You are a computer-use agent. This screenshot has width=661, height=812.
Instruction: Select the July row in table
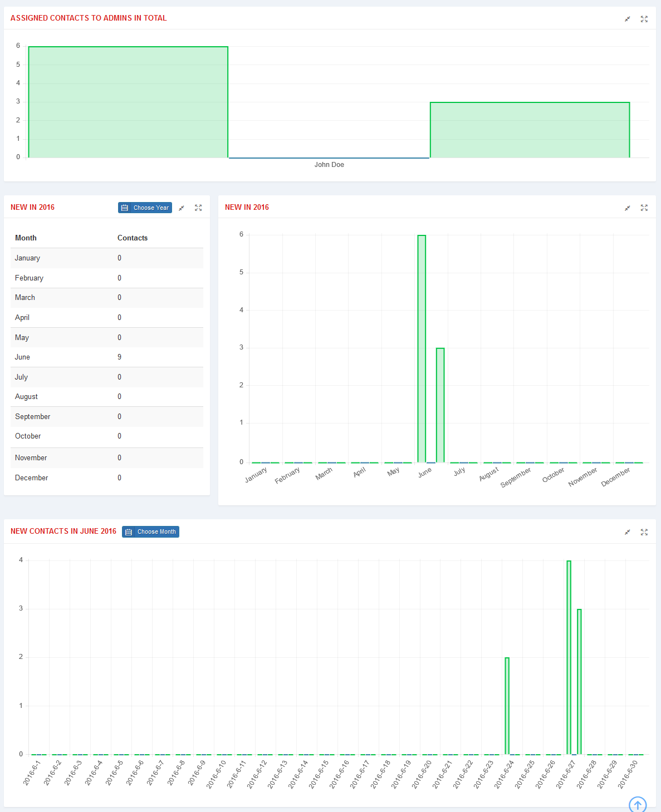pos(107,377)
